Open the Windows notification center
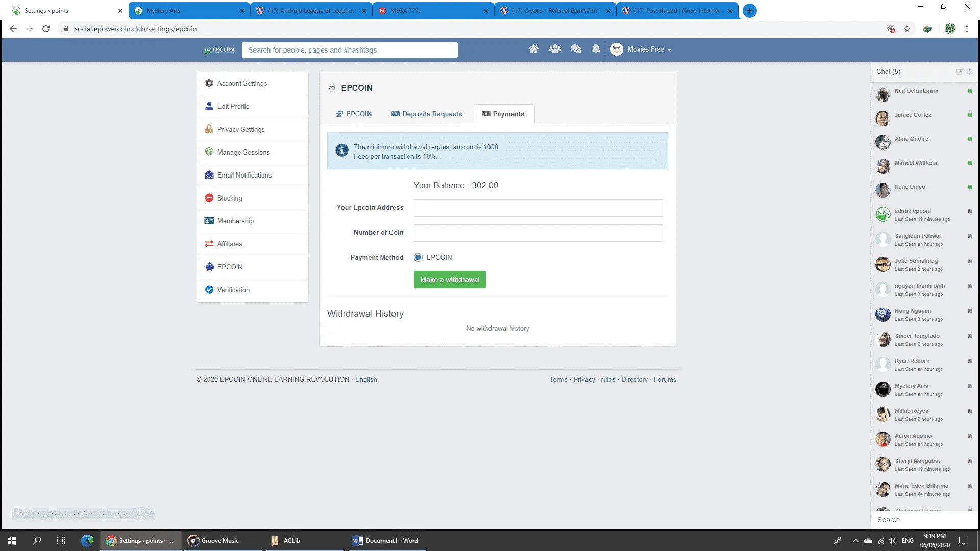The width and height of the screenshot is (980, 551). [x=963, y=541]
